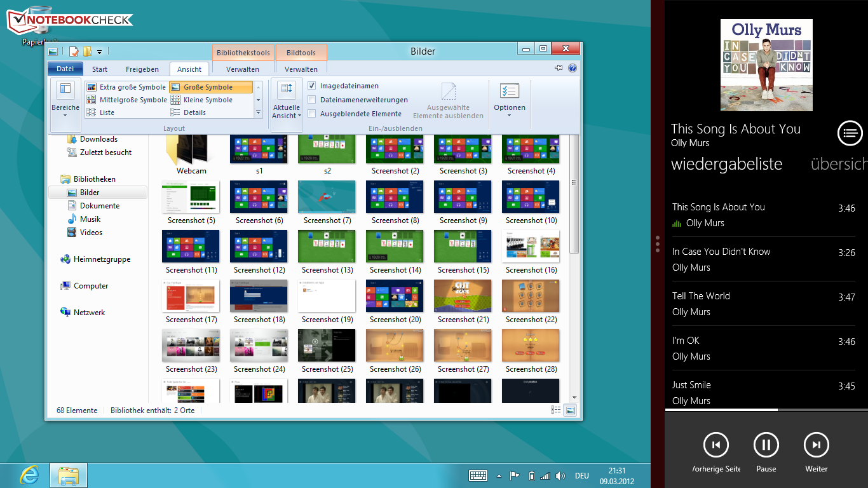
Task: Open the Datei menu tab
Action: (65, 69)
